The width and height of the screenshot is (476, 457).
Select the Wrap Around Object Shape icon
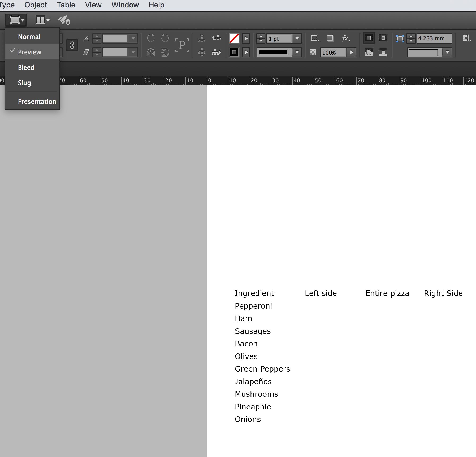point(369,52)
